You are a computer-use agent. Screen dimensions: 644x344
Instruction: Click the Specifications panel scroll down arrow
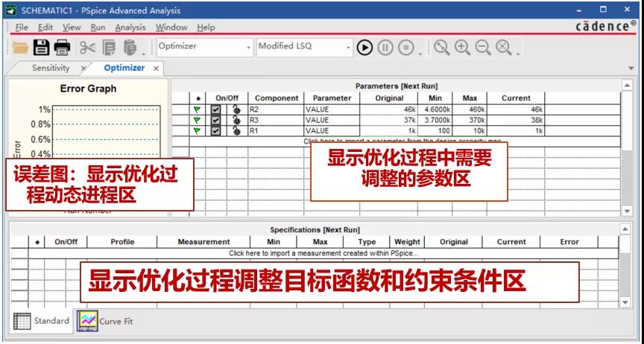pos(625,302)
